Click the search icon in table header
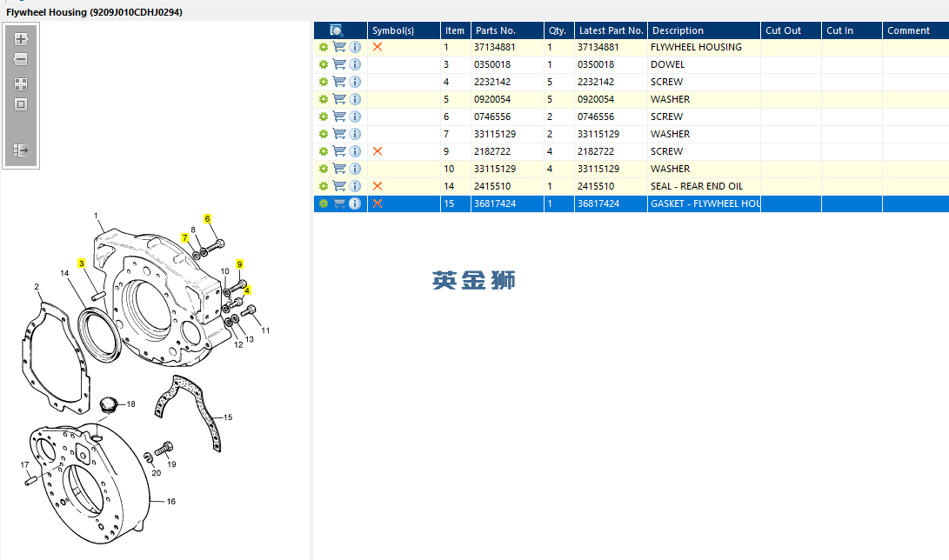 pos(336,30)
